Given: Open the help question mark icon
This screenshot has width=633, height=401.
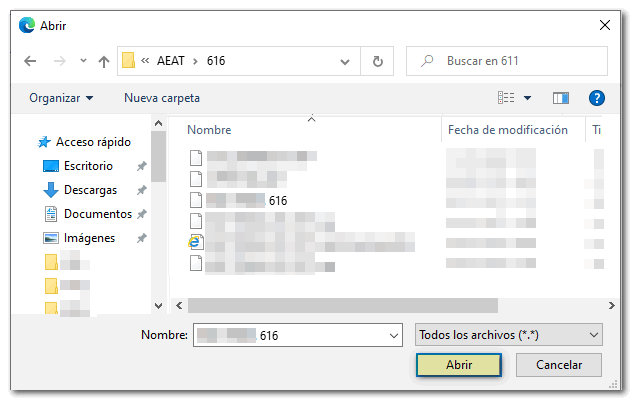Looking at the screenshot, I should tap(597, 98).
